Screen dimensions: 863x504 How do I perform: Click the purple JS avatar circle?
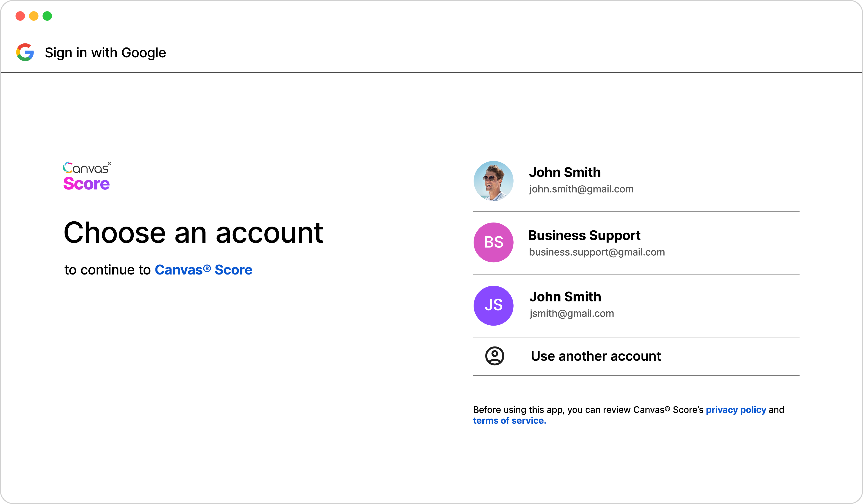(494, 305)
